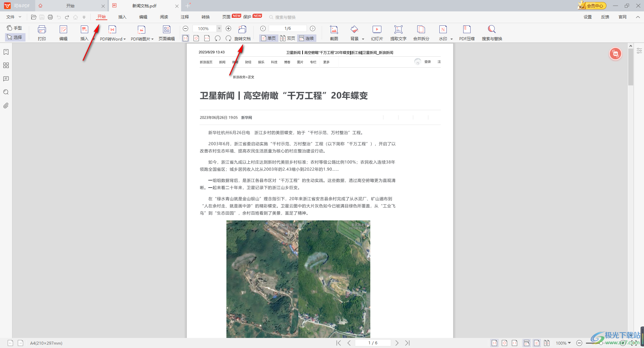The width and height of the screenshot is (644, 348).
Task: Open the Search sidebar panel
Action: (6, 92)
